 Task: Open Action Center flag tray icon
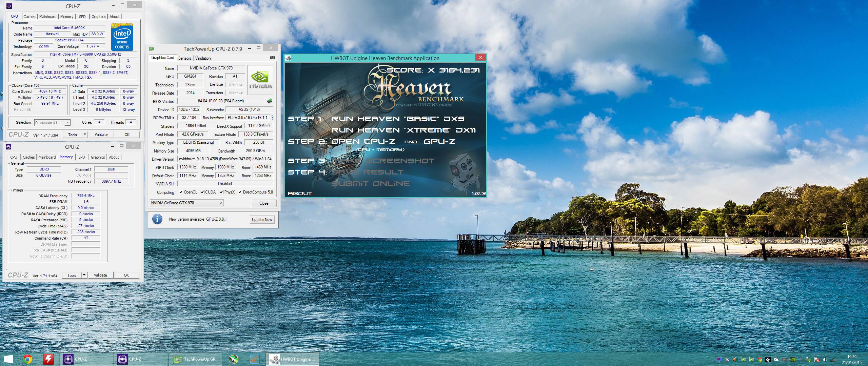pyautogui.click(x=817, y=360)
